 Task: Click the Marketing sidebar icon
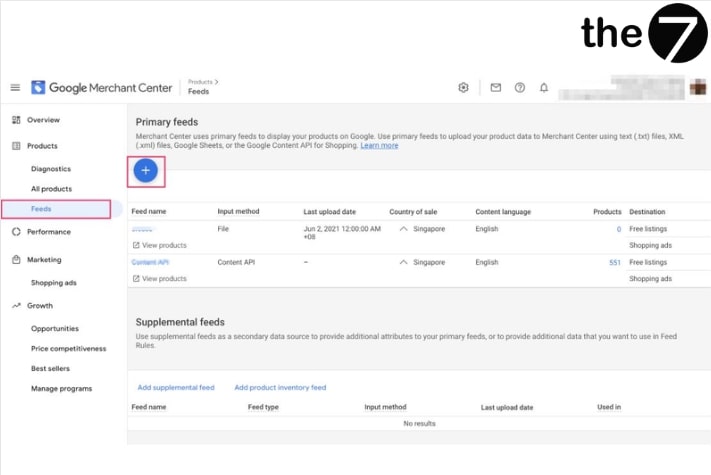16,260
